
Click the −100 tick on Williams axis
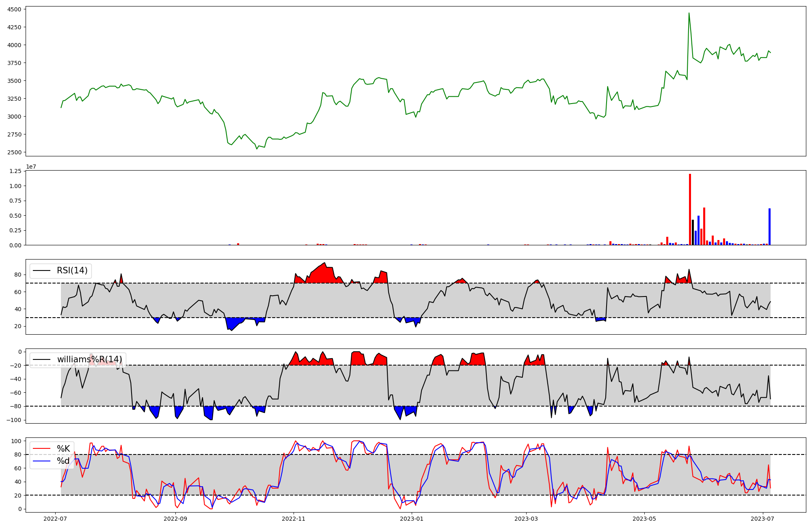(x=14, y=420)
